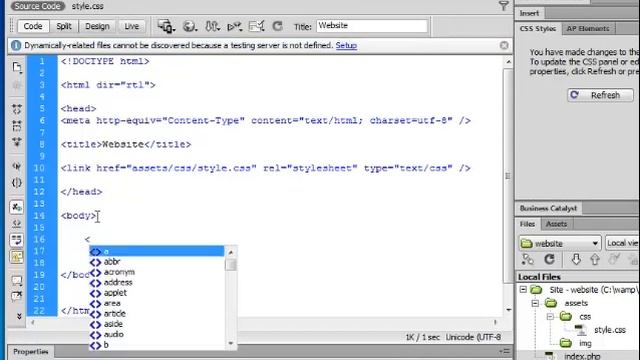Collapse the assets folder node
640x360 pixels.
tap(535, 303)
